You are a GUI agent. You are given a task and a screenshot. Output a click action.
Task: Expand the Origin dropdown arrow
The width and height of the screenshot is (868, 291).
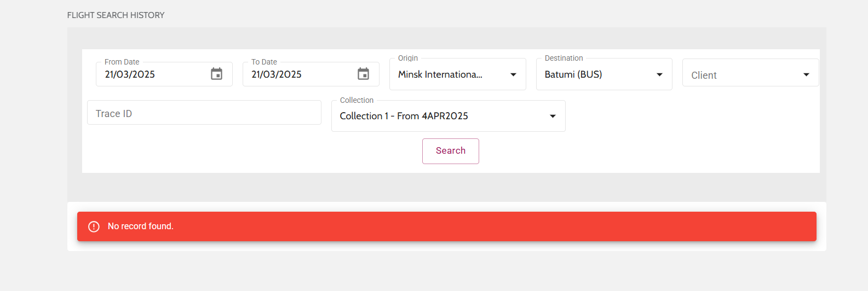point(513,75)
